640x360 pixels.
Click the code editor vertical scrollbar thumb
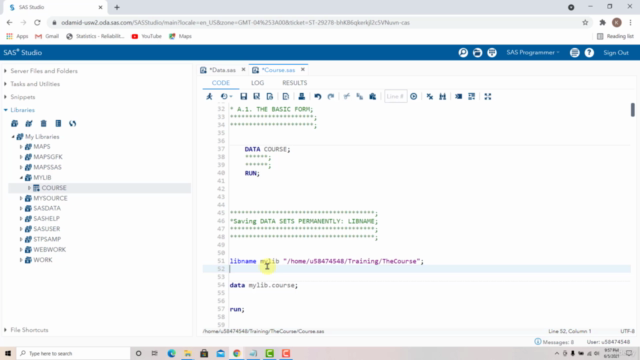pyautogui.click(x=633, y=110)
